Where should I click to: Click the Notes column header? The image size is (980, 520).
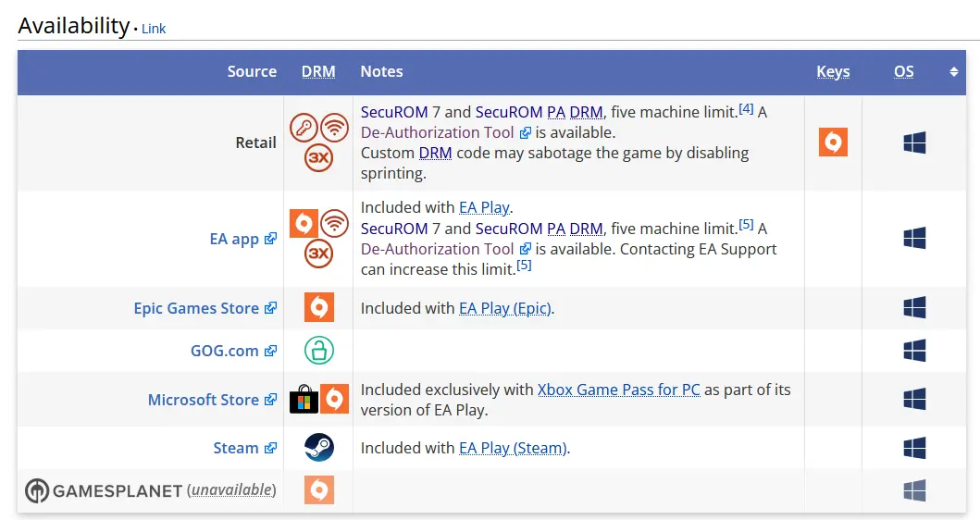point(381,71)
